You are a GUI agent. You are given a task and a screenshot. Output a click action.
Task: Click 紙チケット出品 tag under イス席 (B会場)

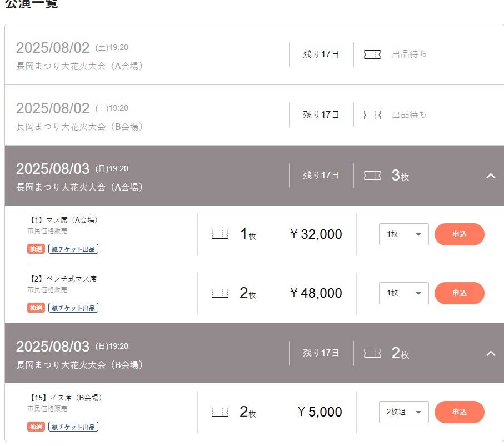(73, 427)
